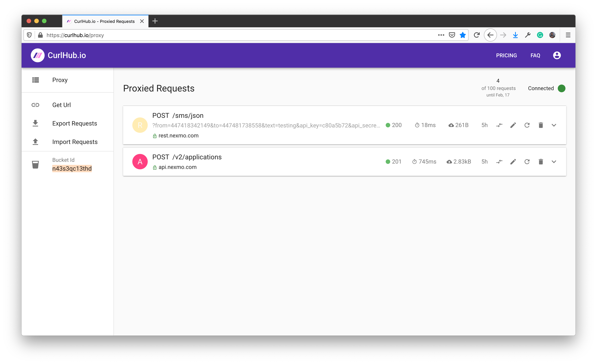The image size is (597, 364).
Task: Click compare icon on /v2/applications request
Action: click(499, 162)
